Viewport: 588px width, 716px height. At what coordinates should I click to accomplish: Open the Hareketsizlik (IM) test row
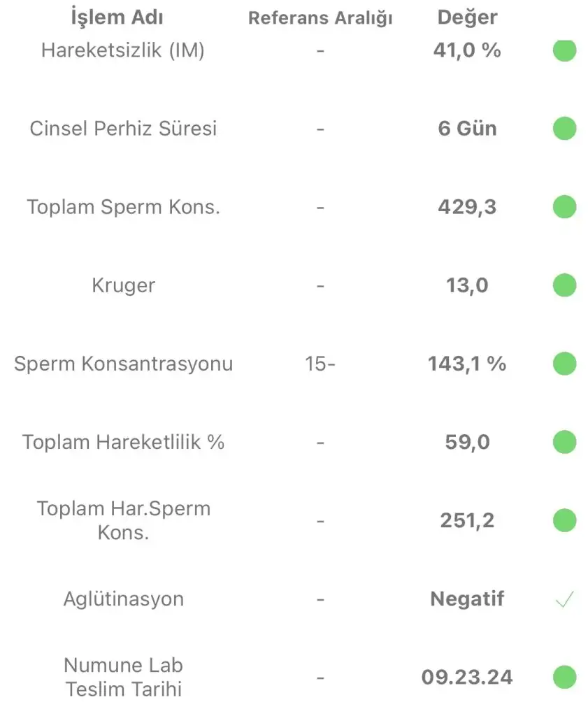[294, 50]
